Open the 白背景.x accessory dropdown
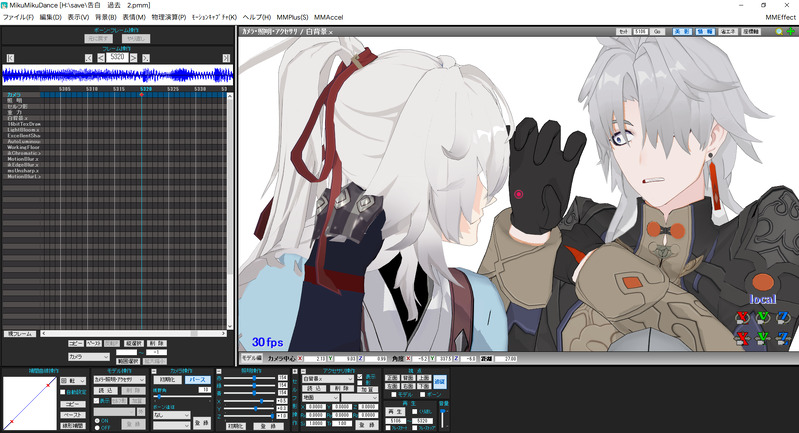The image size is (799, 433). tap(328, 380)
